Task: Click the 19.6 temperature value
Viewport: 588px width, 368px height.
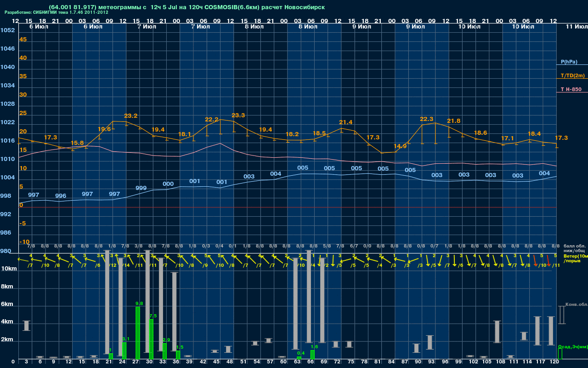Action: point(104,129)
